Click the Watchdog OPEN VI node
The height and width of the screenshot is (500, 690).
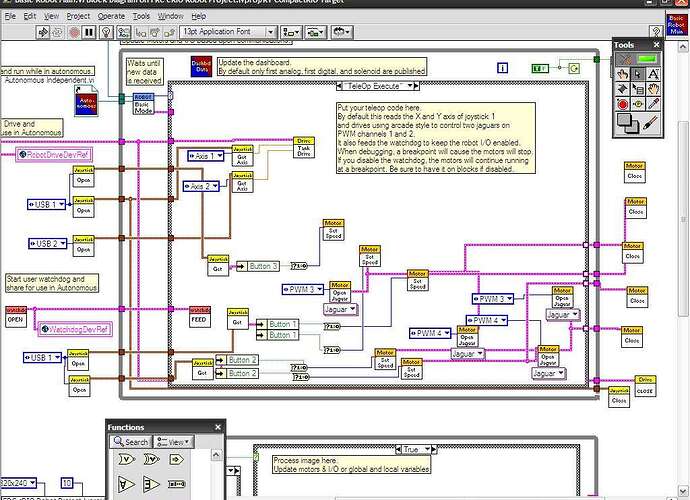(16, 317)
